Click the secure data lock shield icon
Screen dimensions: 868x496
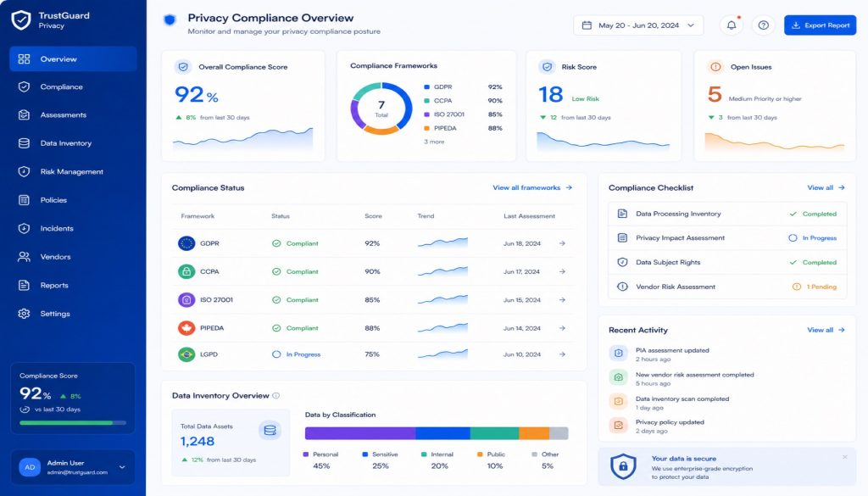click(623, 466)
